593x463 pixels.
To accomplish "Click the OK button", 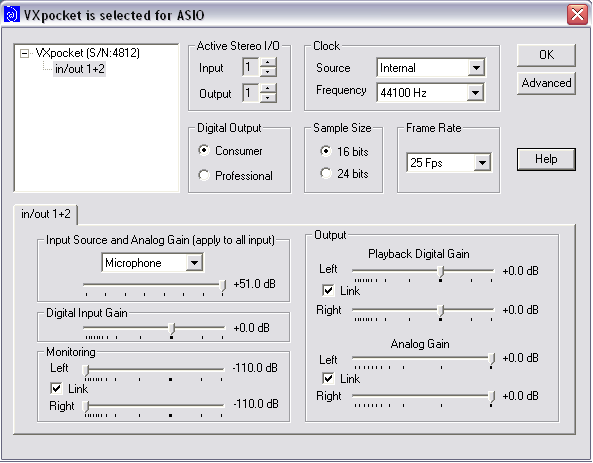I will (546, 55).
